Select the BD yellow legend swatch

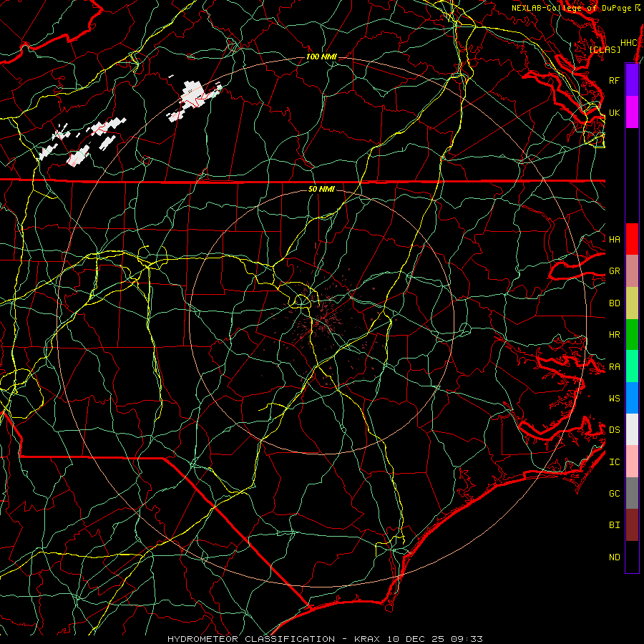632,303
